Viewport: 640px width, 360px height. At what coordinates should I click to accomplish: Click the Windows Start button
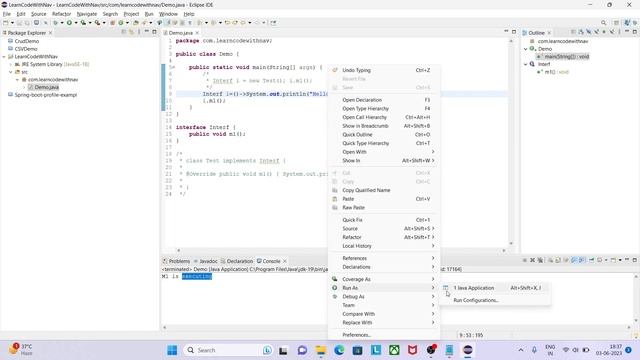tap(172, 350)
